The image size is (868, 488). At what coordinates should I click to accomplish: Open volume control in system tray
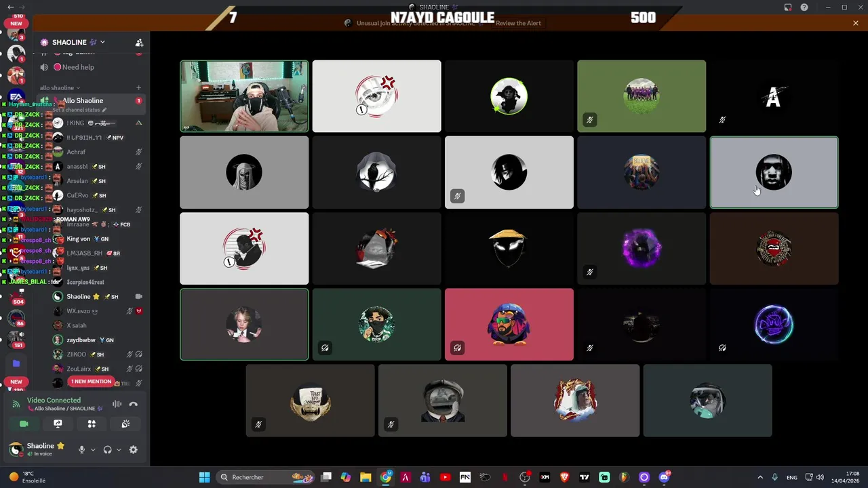(820, 477)
